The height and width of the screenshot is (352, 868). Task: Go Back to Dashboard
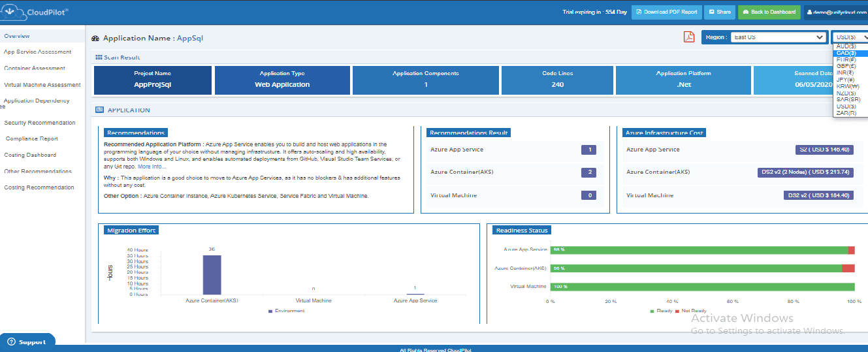[x=769, y=12]
